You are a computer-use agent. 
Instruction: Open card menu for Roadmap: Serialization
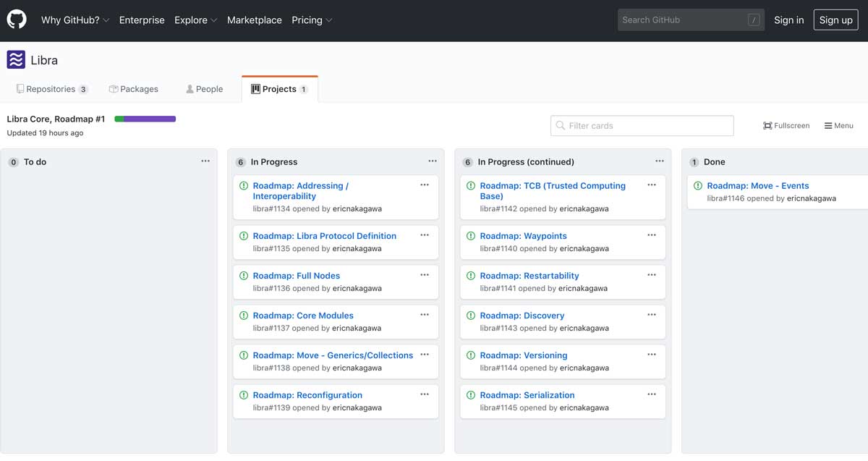[x=652, y=394]
